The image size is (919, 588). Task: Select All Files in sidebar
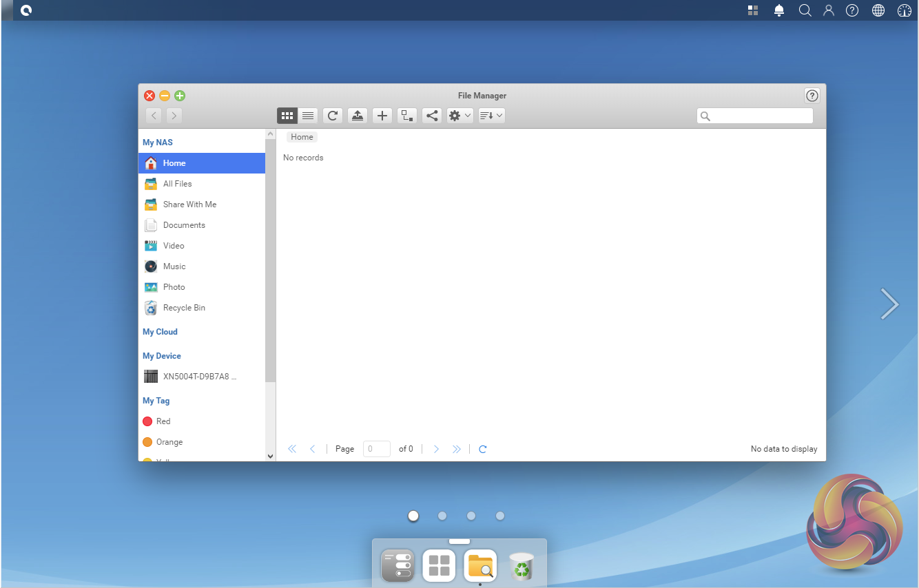[177, 184]
